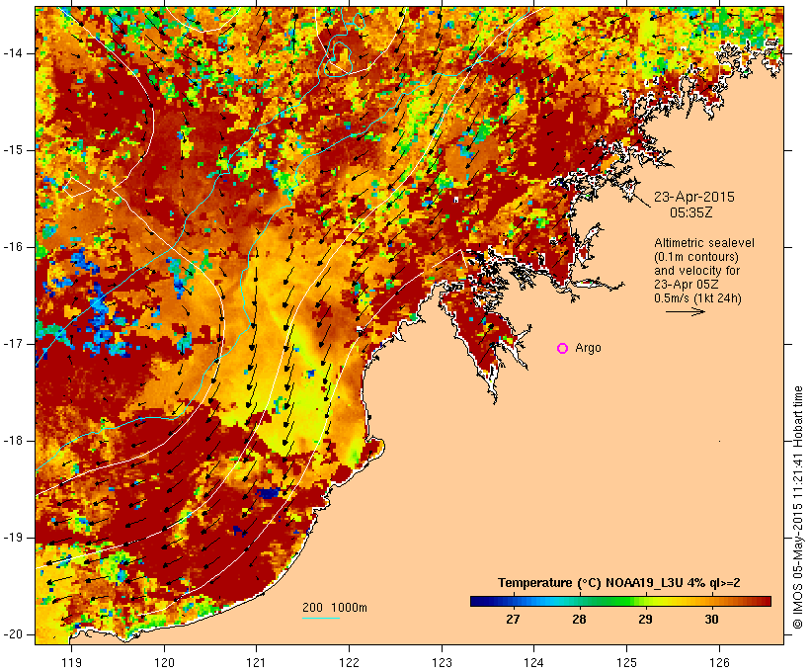Click the 27 tick label on color bar

point(513,620)
